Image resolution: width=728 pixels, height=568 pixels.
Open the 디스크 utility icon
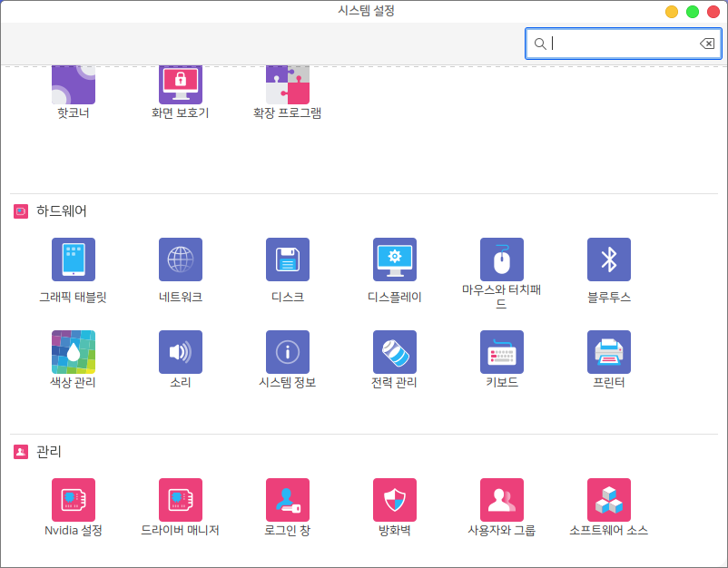[288, 260]
